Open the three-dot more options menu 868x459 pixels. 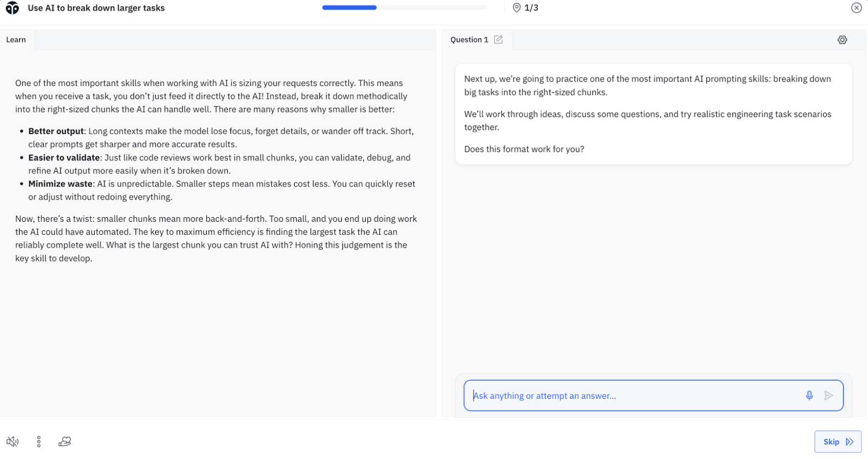[39, 442]
